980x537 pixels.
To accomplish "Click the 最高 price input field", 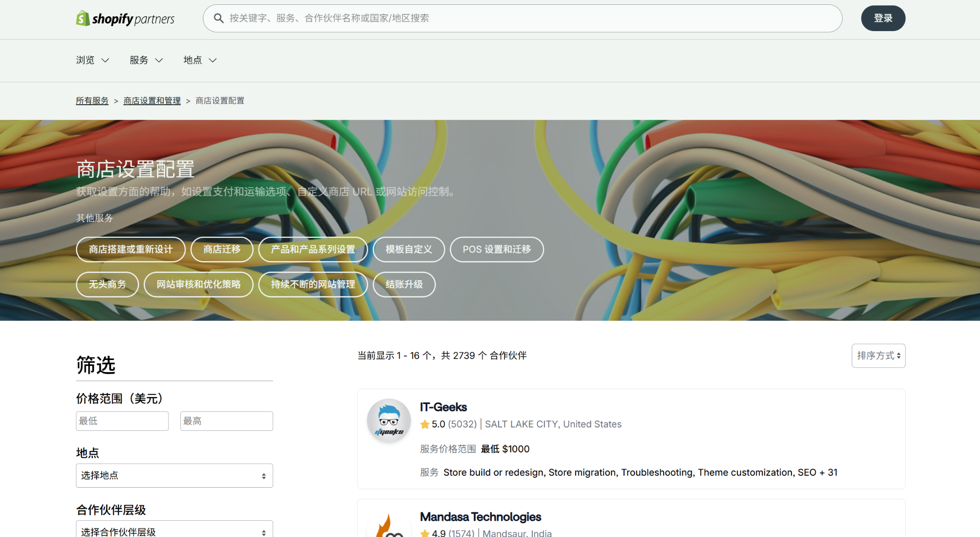I will (x=226, y=421).
